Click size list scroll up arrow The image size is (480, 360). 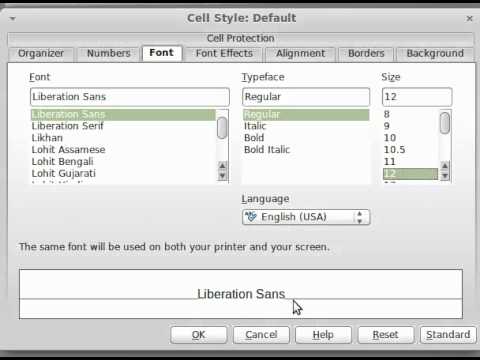point(445,166)
